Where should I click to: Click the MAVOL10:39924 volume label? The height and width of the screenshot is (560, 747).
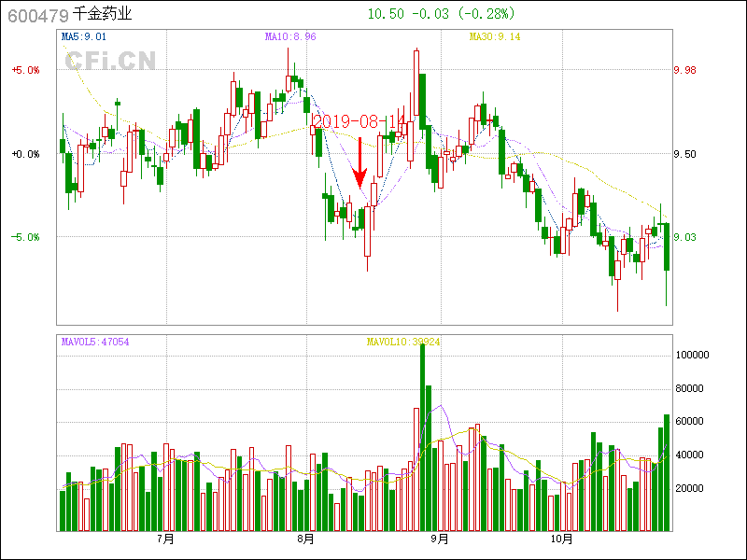point(403,342)
